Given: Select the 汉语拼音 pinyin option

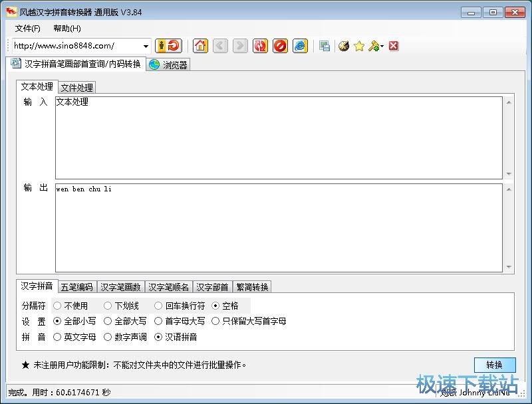Looking at the screenshot, I should 176,337.
